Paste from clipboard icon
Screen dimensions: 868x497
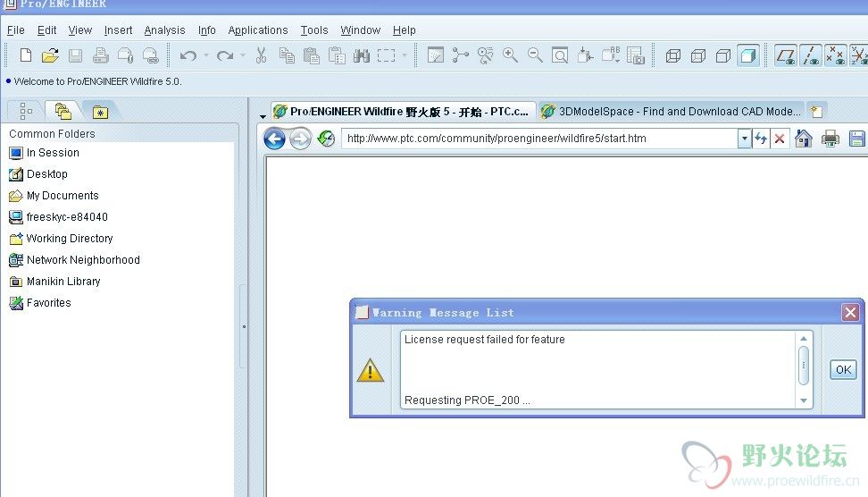coord(312,55)
